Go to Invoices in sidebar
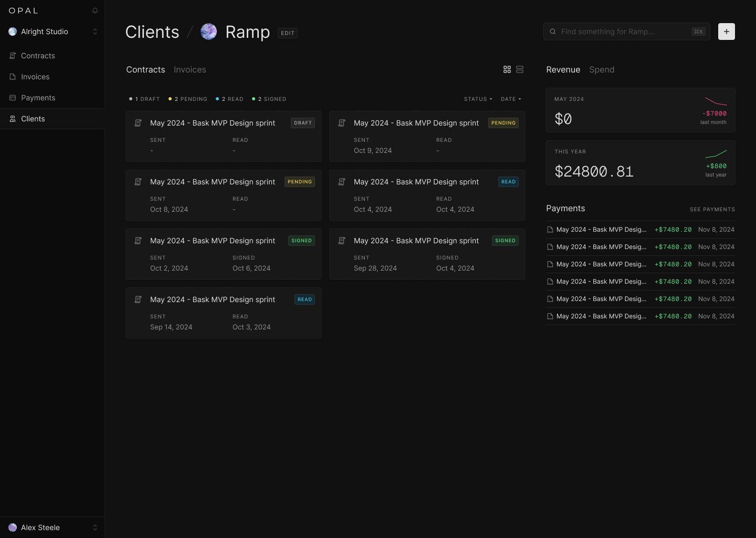The height and width of the screenshot is (538, 756). point(35,77)
